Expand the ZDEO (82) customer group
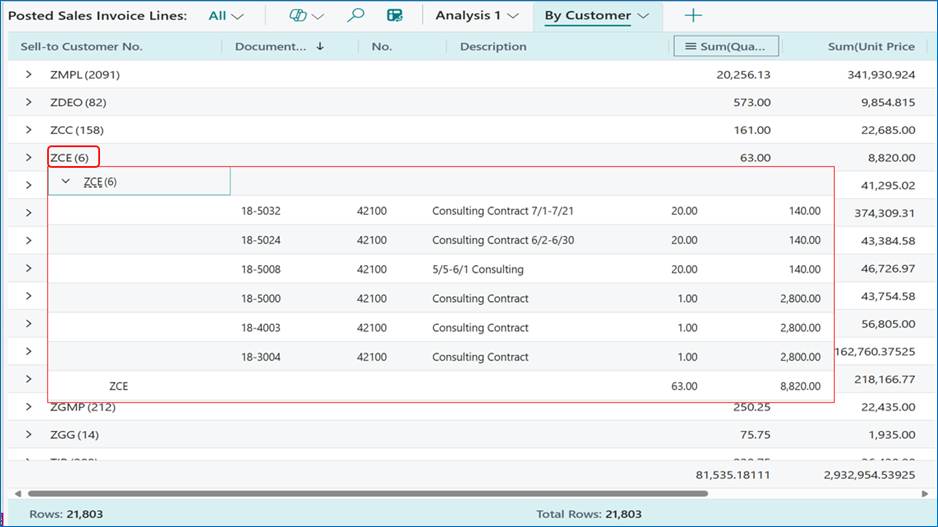The image size is (938, 527). click(29, 102)
